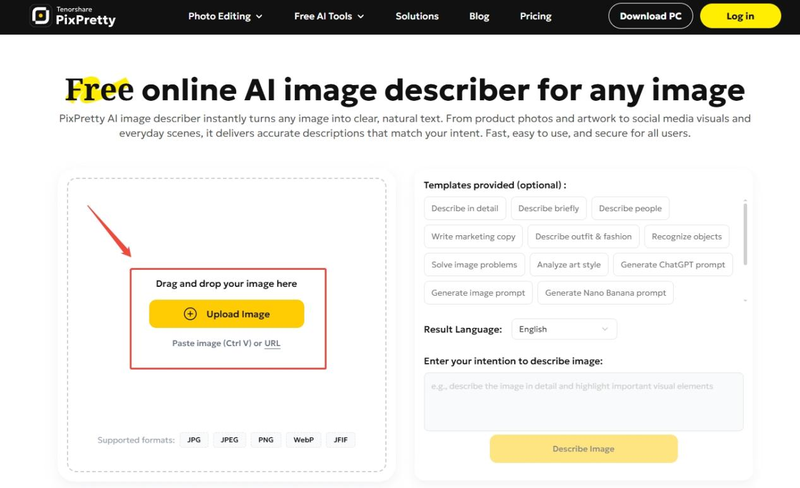Click the PixPretty logo icon
This screenshot has height=488, width=800.
41,16
